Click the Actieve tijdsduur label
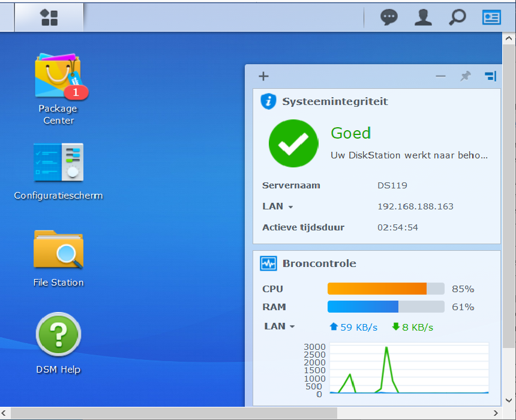This screenshot has width=516, height=420. pyautogui.click(x=303, y=227)
